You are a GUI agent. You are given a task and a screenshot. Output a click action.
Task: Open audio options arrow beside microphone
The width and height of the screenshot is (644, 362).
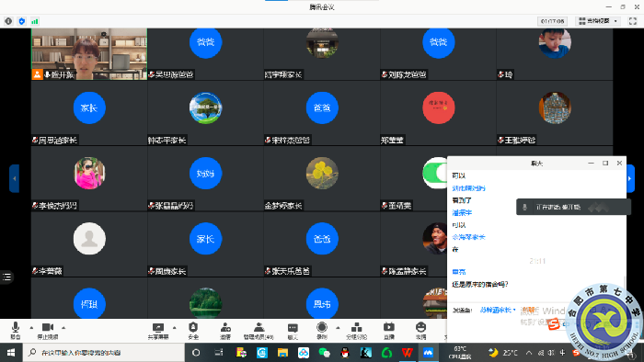coord(31,328)
